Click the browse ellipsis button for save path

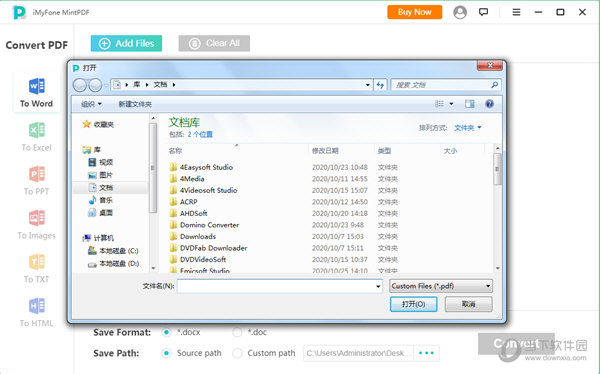[426, 353]
